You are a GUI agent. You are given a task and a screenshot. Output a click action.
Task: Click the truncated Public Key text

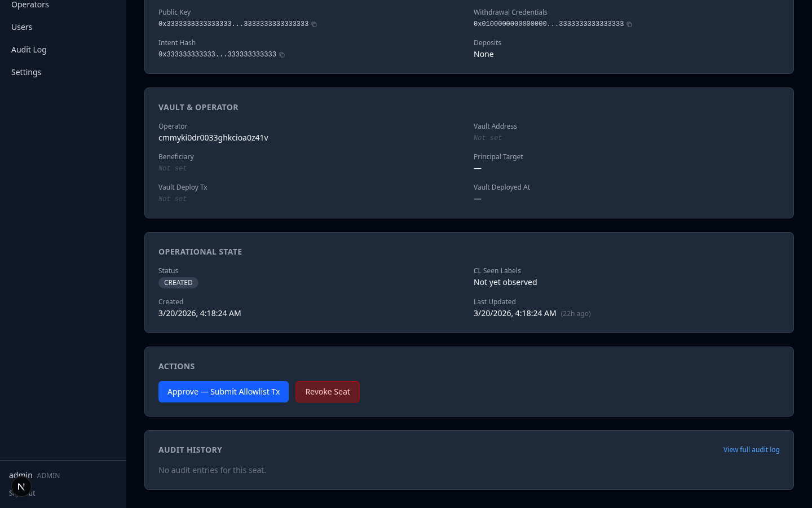233,24
